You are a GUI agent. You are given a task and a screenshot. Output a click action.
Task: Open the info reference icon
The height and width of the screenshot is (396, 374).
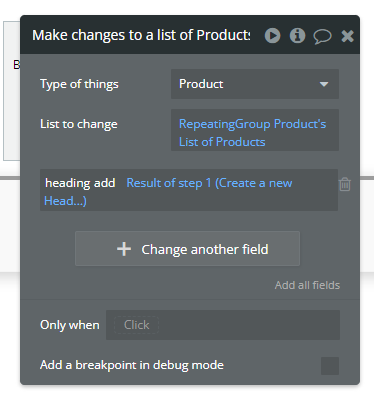[297, 35]
